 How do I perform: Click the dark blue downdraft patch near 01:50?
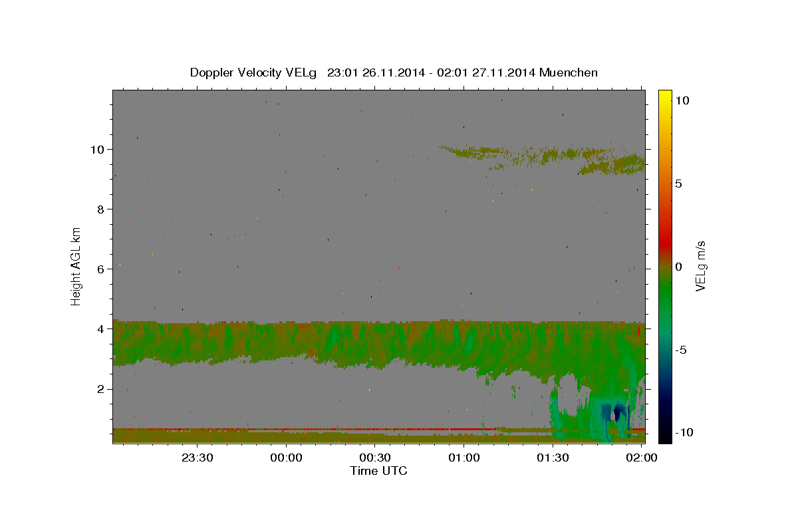tap(614, 412)
